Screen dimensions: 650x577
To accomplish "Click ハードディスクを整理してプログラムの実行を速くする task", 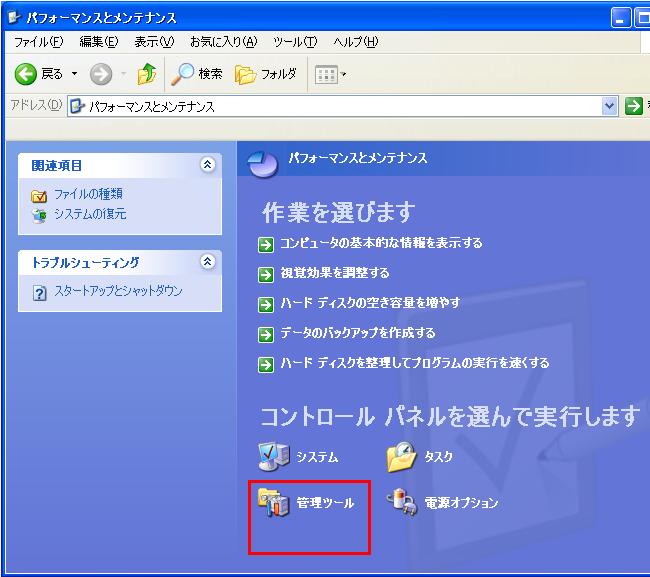I will [415, 363].
